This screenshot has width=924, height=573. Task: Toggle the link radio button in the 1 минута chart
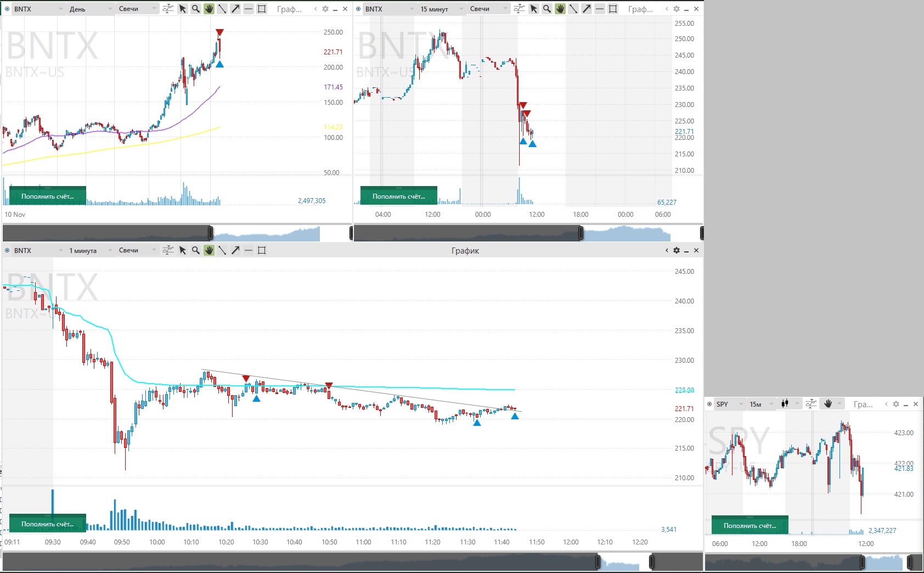7,250
